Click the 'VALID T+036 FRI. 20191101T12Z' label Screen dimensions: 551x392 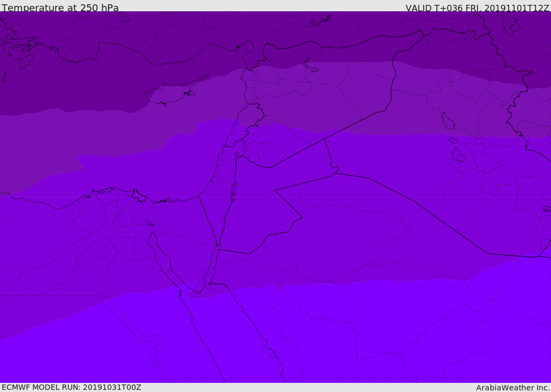click(x=477, y=8)
